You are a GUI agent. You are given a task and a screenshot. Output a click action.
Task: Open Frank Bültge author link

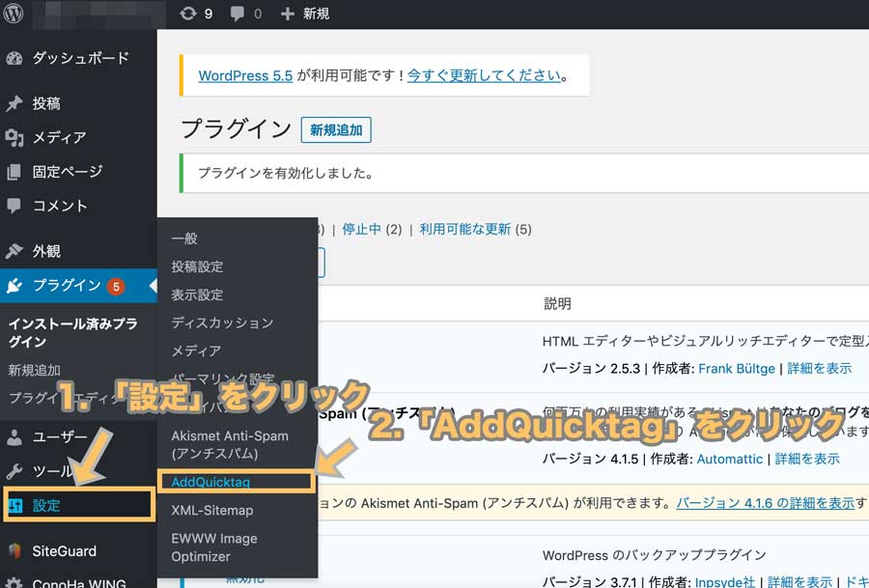737,369
